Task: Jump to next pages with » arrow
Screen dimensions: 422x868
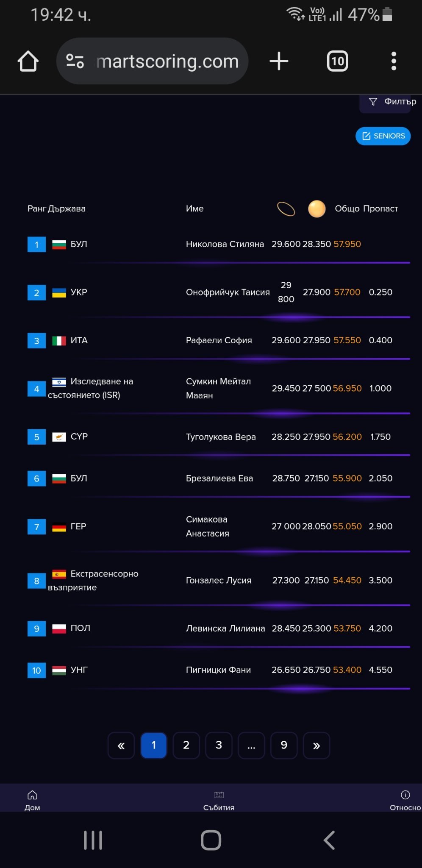Action: coord(316,745)
